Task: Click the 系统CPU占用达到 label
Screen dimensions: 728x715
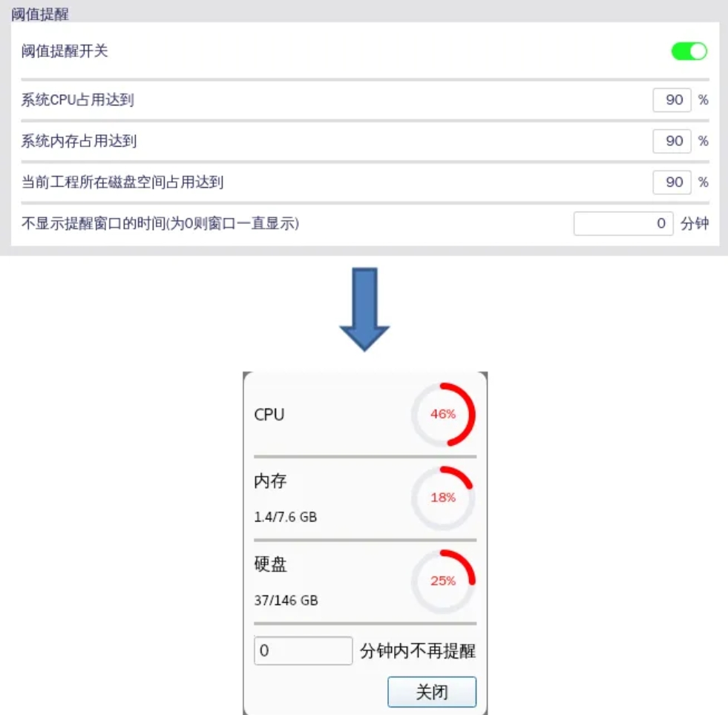Action: pos(77,99)
